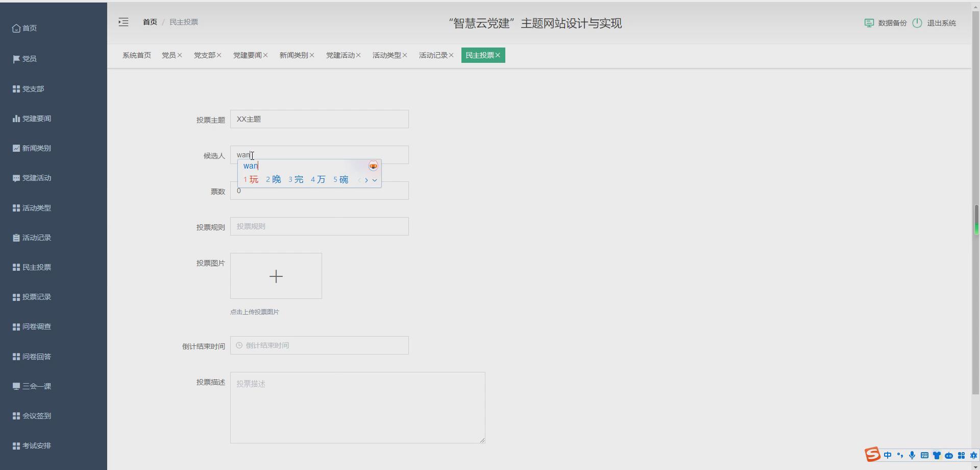Pick candidate 2 晚 in IME list

pyautogui.click(x=274, y=179)
